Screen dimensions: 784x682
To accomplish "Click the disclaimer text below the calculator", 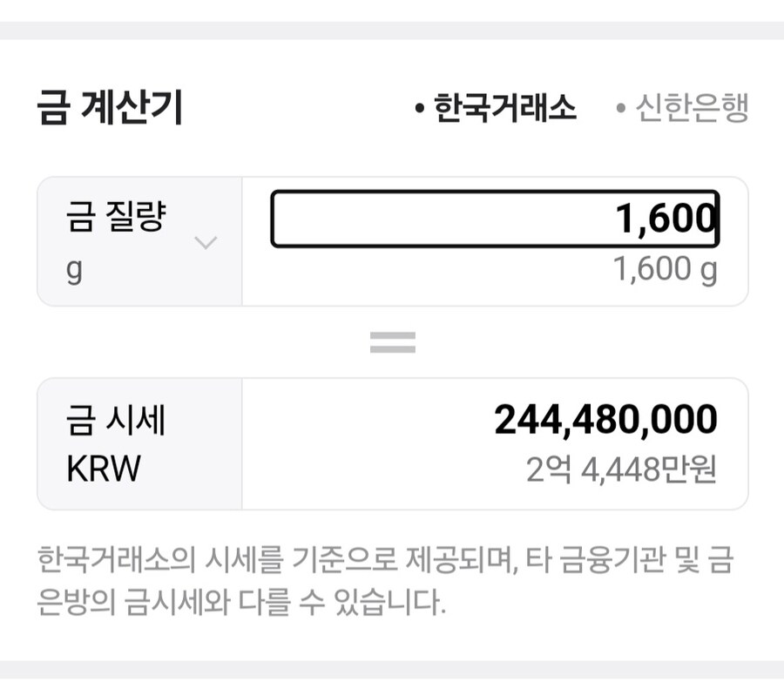I will pyautogui.click(x=390, y=576).
